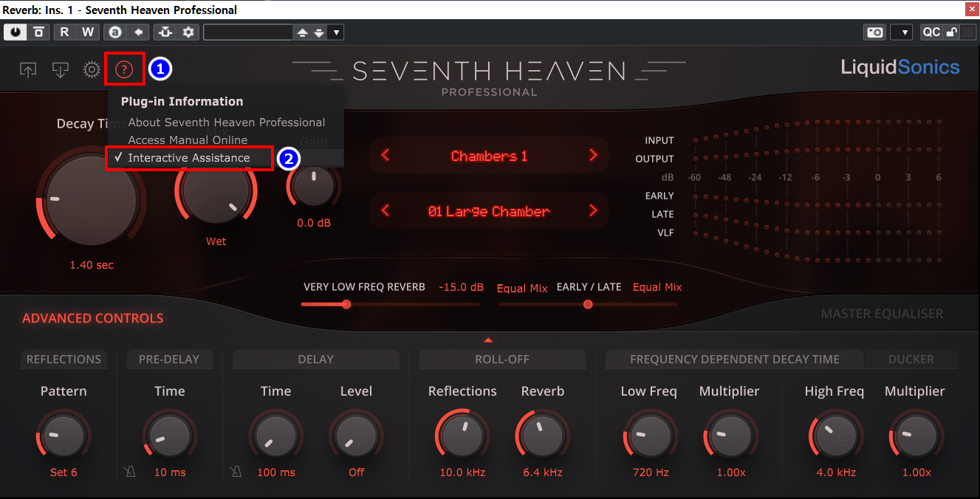The image size is (980, 499).
Task: Open the host toolbar gear settings
Action: (x=188, y=32)
